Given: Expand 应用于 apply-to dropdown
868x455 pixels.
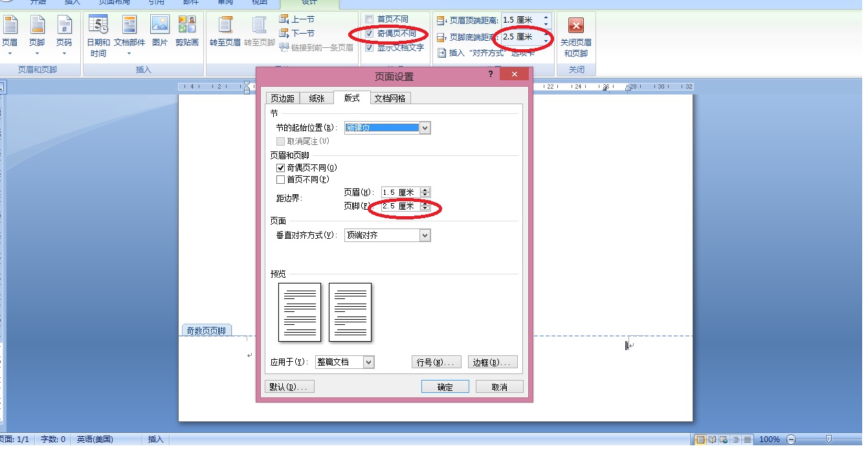Looking at the screenshot, I should 368,362.
